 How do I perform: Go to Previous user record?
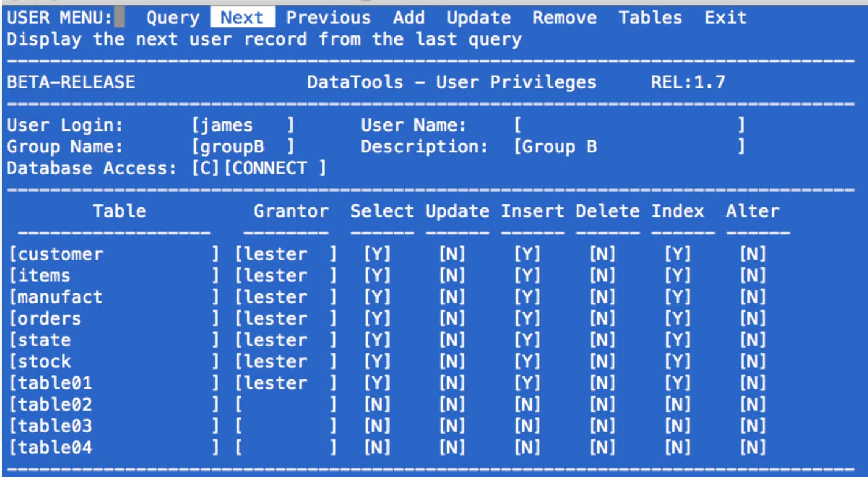coord(328,18)
